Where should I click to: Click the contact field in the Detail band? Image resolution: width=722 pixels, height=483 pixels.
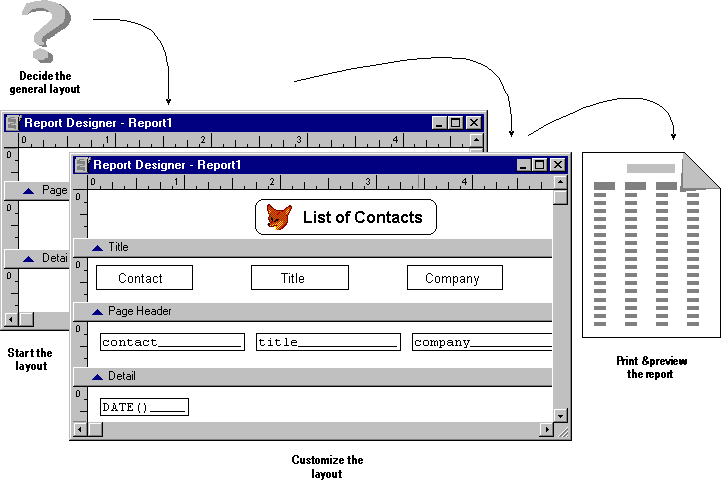172,342
